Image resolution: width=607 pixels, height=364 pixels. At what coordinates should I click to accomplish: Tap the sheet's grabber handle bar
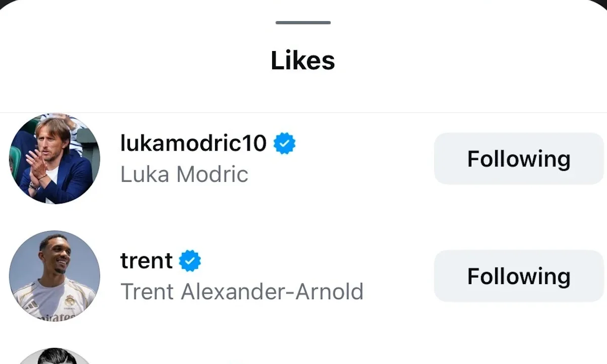tap(303, 23)
